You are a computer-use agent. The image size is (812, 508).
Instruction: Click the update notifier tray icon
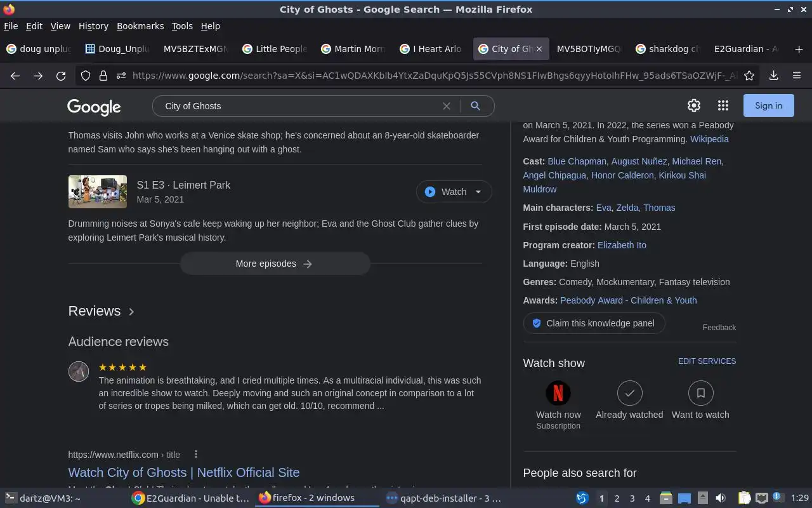click(x=777, y=498)
